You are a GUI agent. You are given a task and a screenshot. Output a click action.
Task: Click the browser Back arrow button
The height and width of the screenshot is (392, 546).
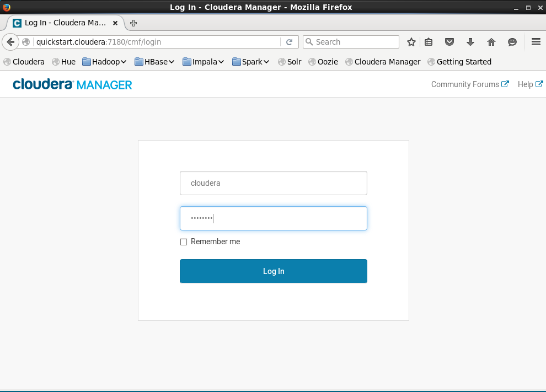click(10, 42)
